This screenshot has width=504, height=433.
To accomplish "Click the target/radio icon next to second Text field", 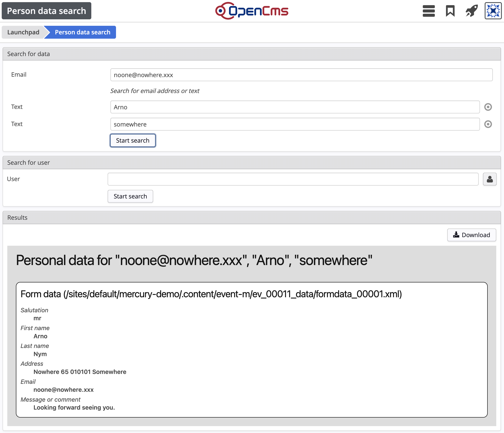I will coord(488,124).
